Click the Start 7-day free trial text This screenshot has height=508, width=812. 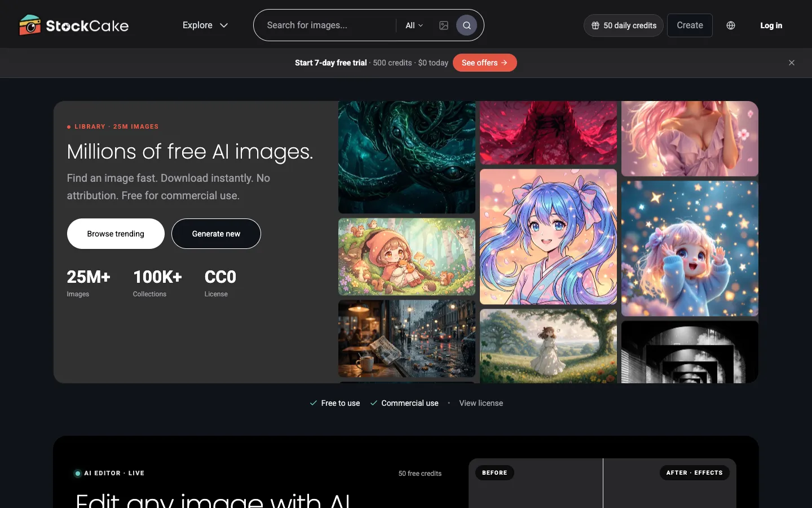(x=330, y=63)
